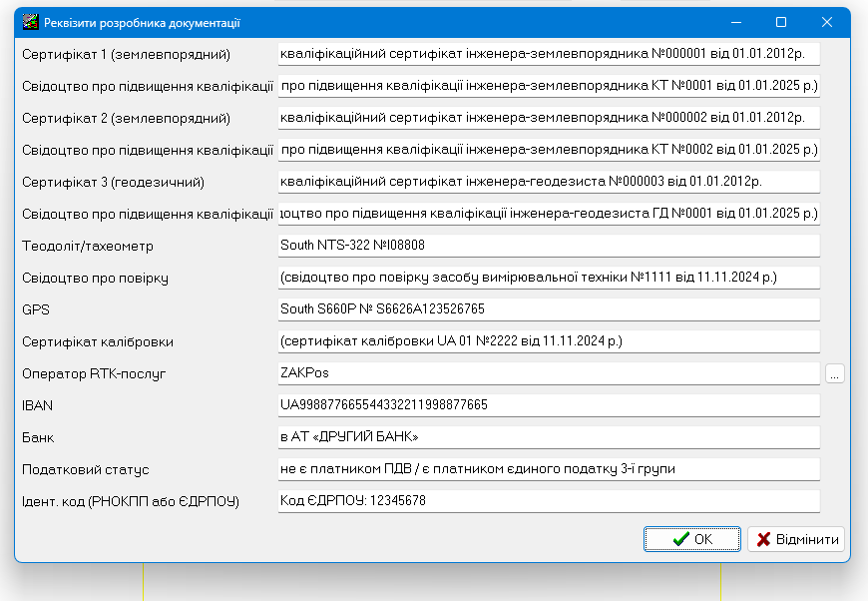Click the Відмінити cancel button

coord(796,539)
